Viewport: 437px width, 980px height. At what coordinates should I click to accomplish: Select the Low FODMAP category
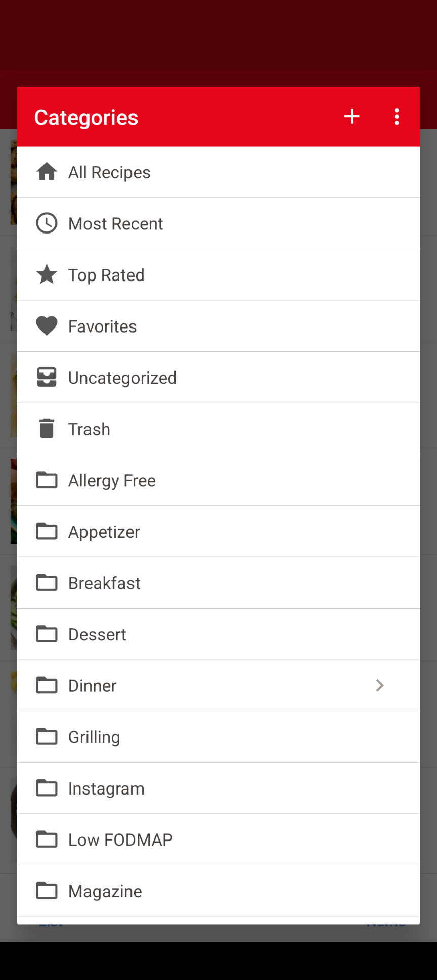[120, 839]
